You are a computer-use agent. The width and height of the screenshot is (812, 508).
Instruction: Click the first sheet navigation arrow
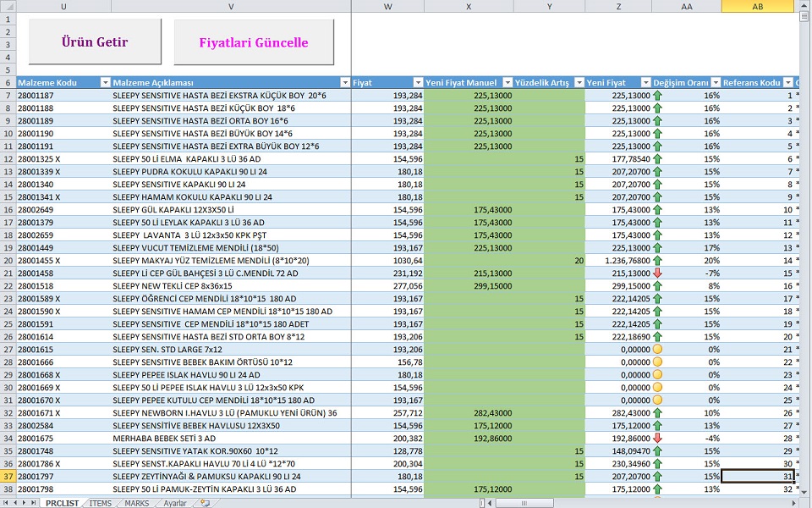coord(6,503)
